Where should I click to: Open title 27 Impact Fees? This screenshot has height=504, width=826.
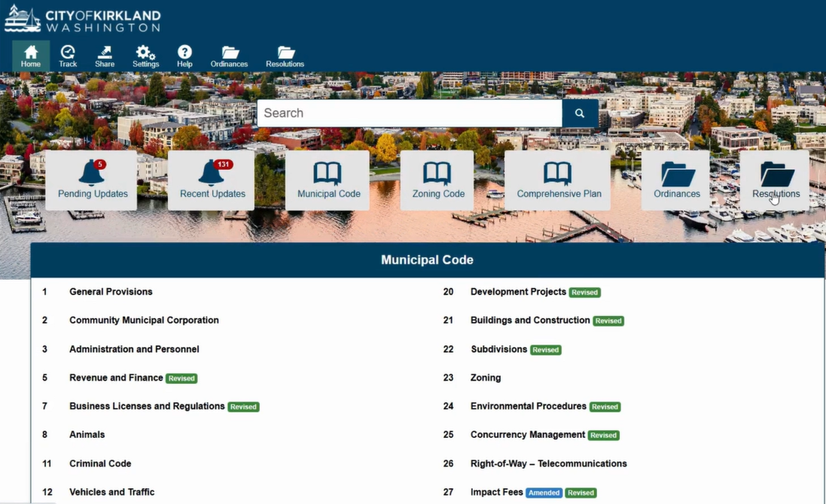pos(496,492)
